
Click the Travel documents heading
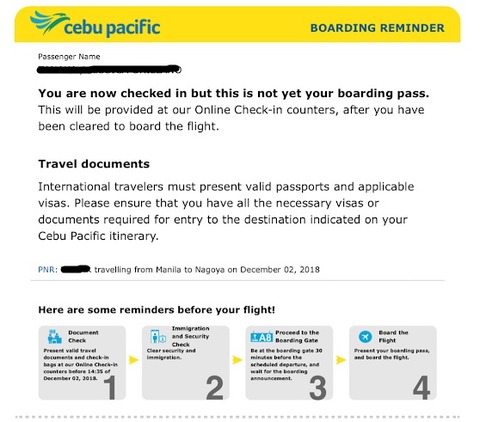[94, 164]
